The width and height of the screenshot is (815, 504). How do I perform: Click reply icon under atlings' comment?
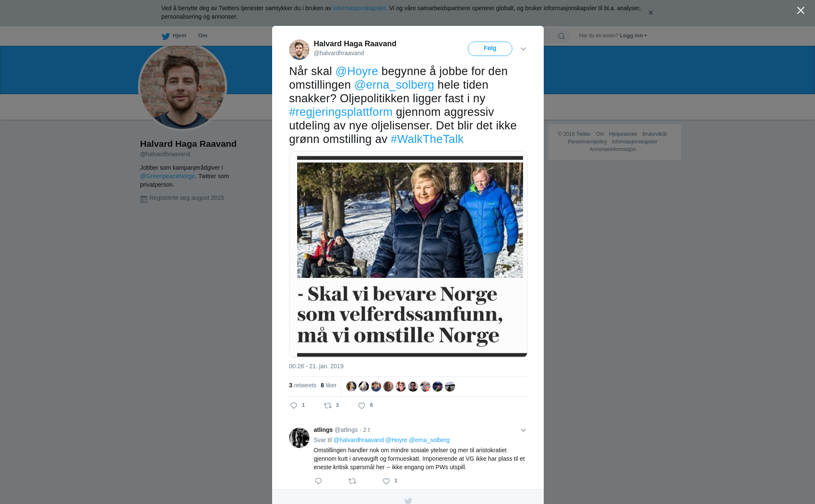318,481
